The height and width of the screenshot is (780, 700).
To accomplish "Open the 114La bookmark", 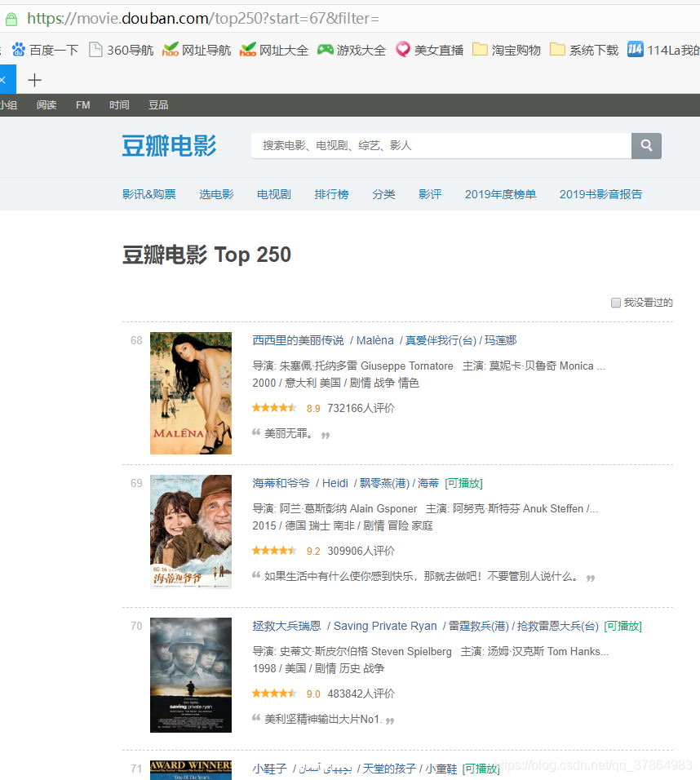I will click(x=663, y=51).
